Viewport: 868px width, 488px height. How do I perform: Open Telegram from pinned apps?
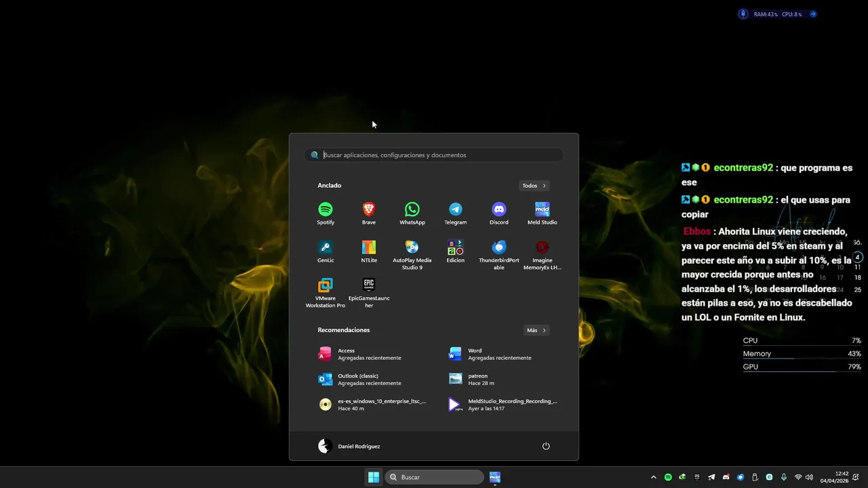pos(456,213)
